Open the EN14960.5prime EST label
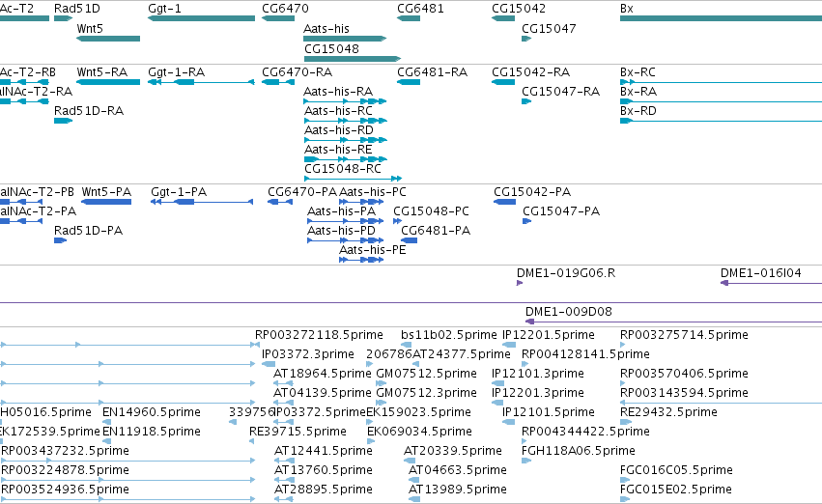The image size is (822, 504). point(151,412)
